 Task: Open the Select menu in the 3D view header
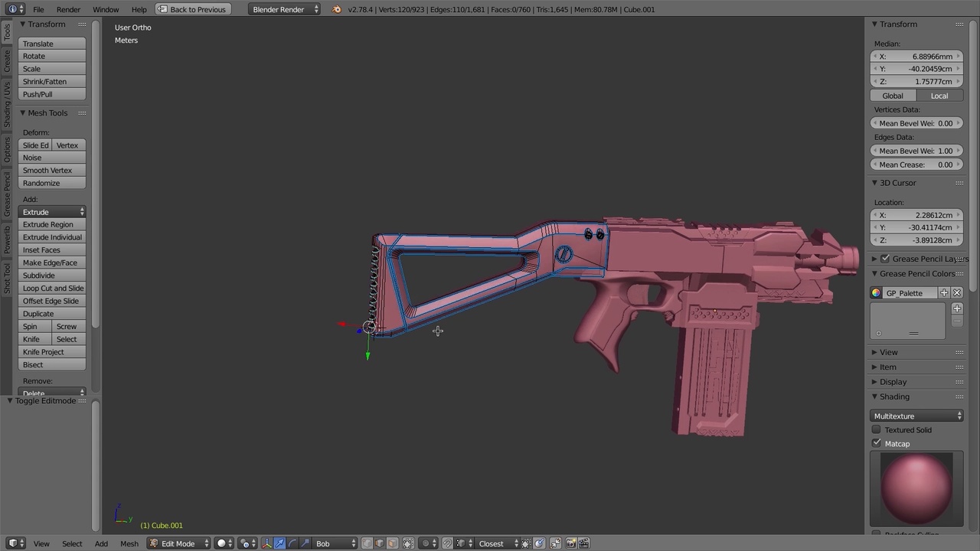(x=72, y=543)
